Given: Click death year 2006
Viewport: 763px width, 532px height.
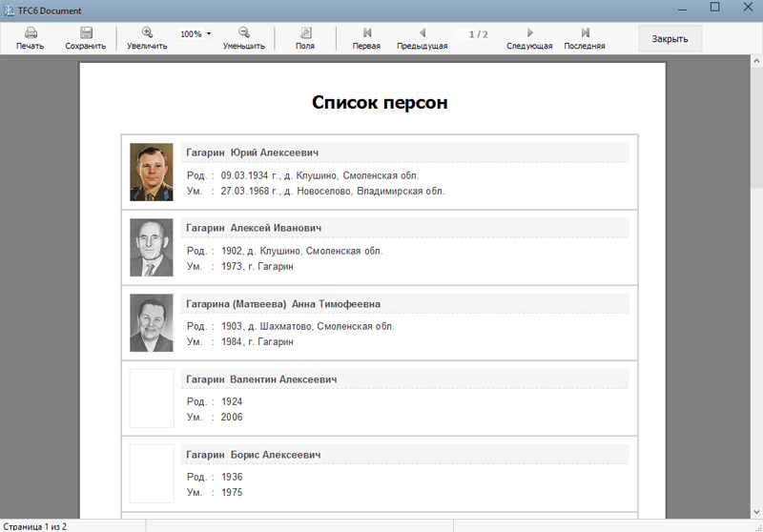Looking at the screenshot, I should click(232, 418).
